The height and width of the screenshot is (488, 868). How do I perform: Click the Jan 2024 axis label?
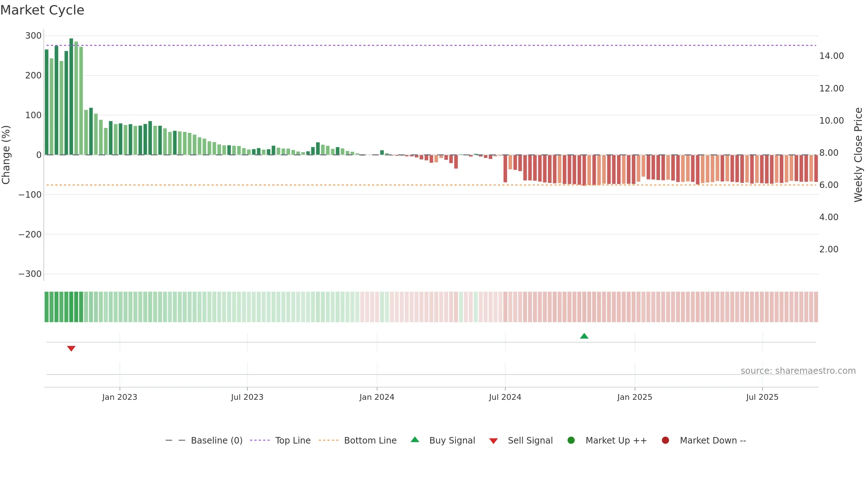pos(377,397)
